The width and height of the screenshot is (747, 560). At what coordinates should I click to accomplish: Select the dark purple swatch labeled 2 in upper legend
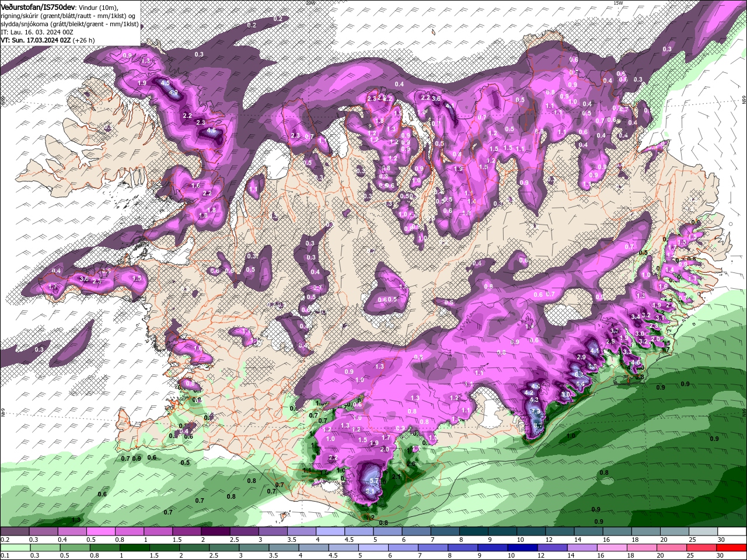click(x=215, y=531)
